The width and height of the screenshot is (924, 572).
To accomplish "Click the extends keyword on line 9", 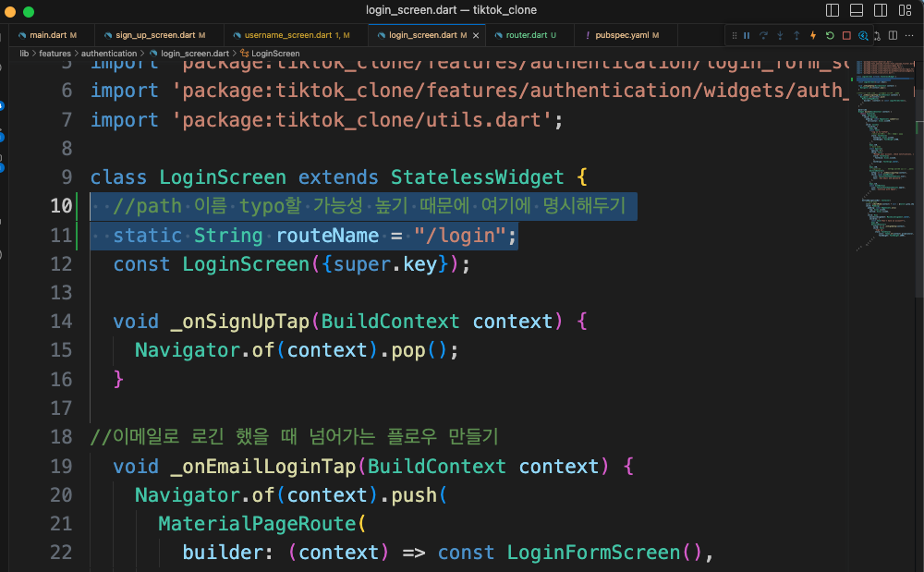I will tap(338, 177).
